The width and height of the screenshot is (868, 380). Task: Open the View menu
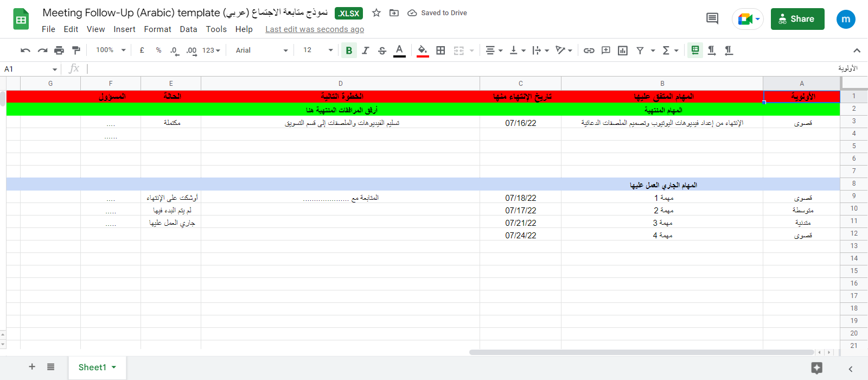point(95,29)
